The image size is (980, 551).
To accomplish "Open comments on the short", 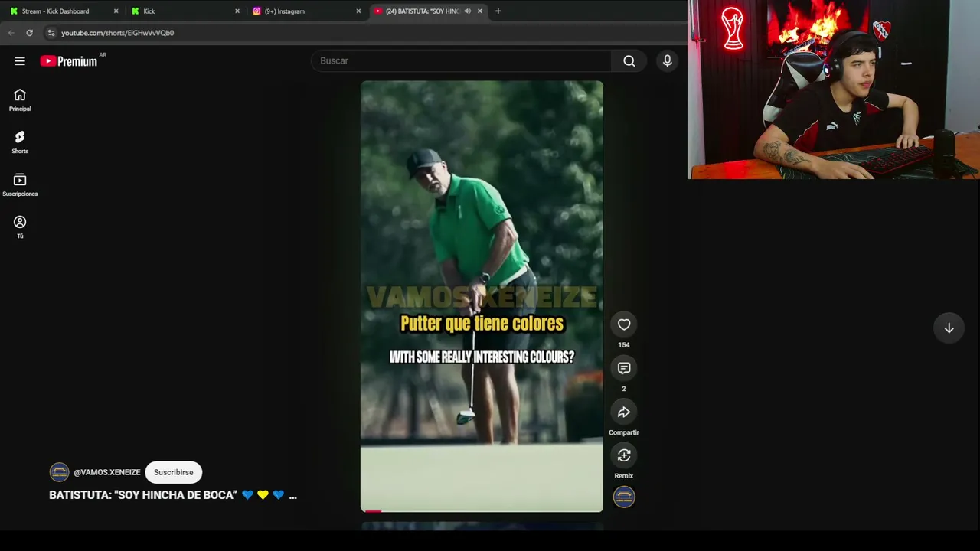I will [x=624, y=368].
